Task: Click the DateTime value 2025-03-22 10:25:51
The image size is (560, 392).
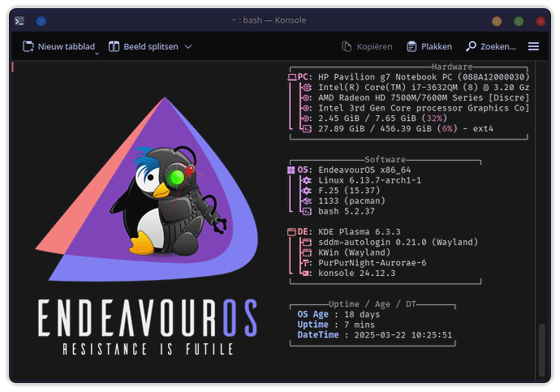Action: click(x=403, y=335)
